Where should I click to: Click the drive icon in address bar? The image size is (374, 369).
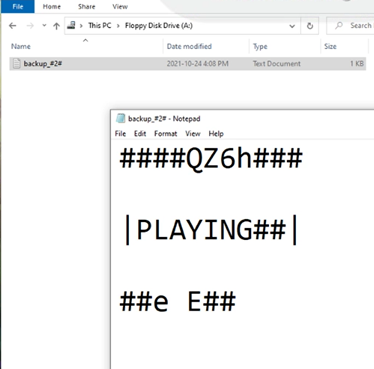[x=71, y=25]
